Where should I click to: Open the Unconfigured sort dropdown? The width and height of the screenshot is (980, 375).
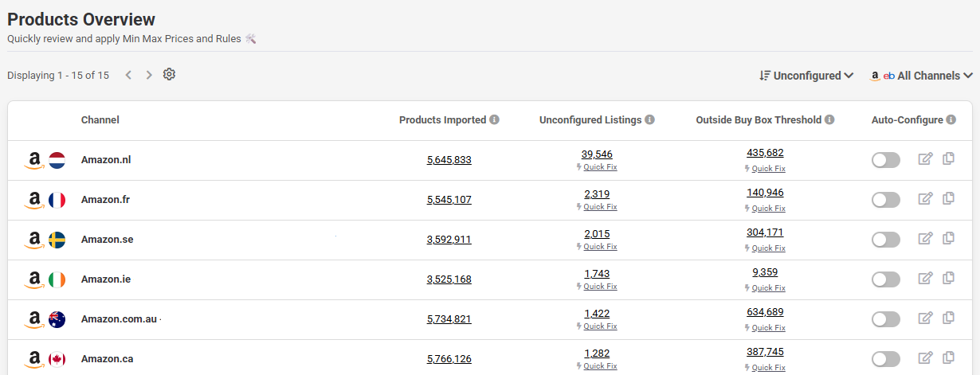click(806, 76)
